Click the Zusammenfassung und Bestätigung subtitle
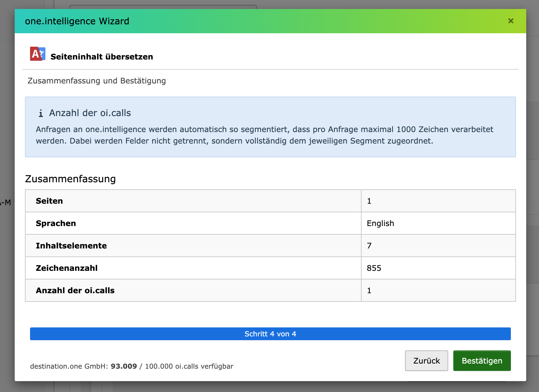 tap(97, 81)
